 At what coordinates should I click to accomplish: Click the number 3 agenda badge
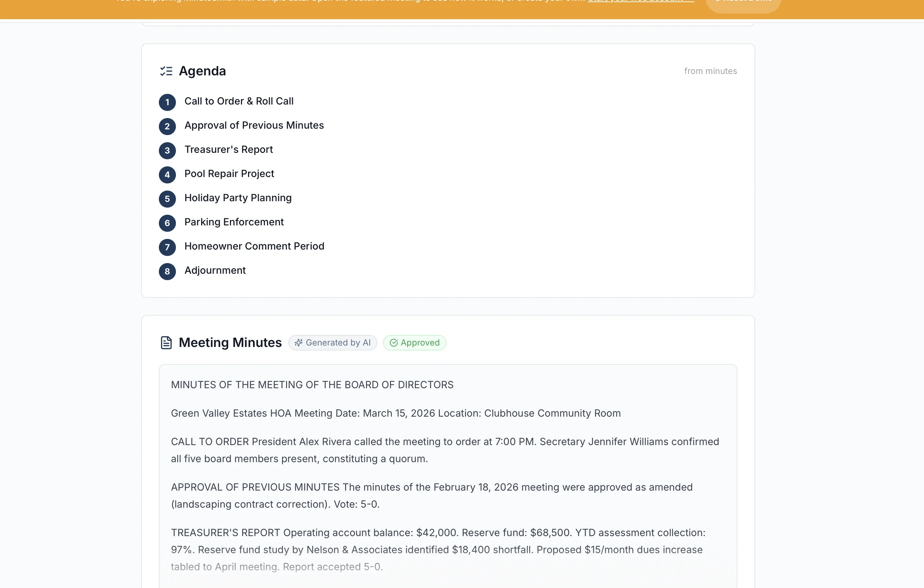click(167, 150)
